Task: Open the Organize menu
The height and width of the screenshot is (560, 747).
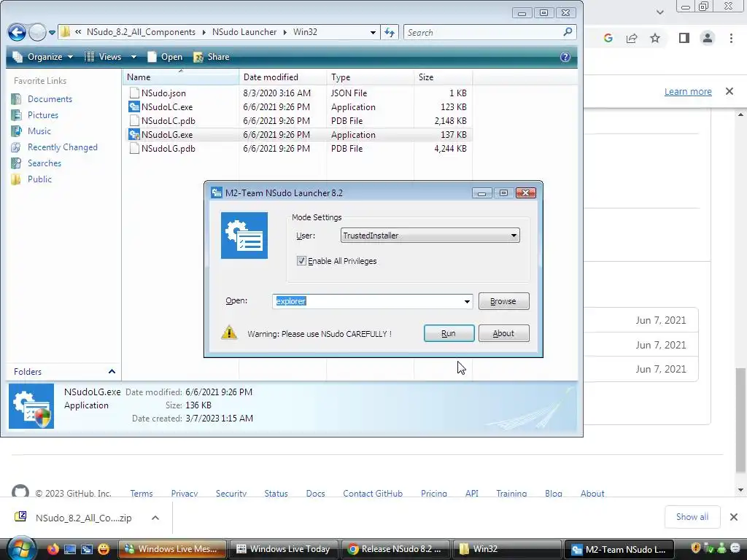Action: (43, 57)
